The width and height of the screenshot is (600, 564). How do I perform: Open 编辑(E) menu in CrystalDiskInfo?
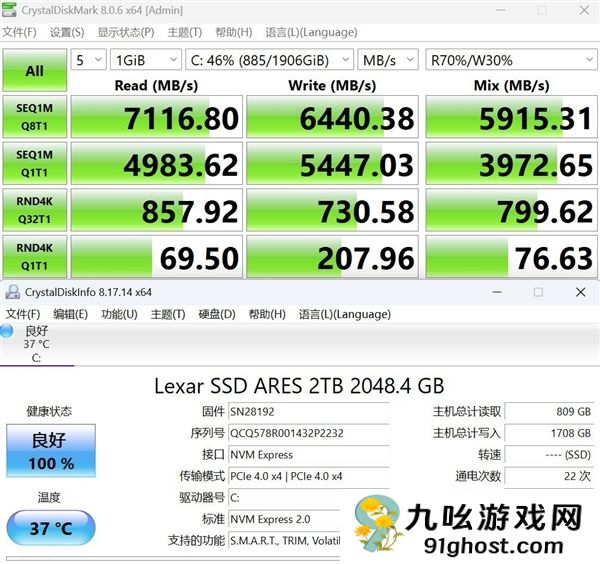tap(70, 314)
